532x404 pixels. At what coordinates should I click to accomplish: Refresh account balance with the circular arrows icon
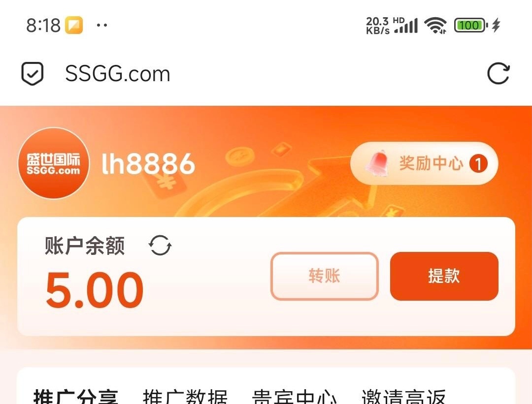(160, 246)
